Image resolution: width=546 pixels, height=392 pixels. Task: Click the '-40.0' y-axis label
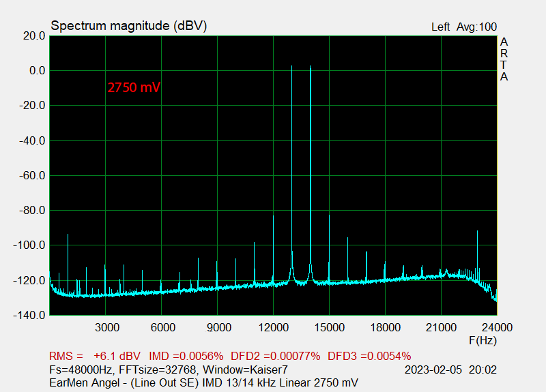pos(32,141)
